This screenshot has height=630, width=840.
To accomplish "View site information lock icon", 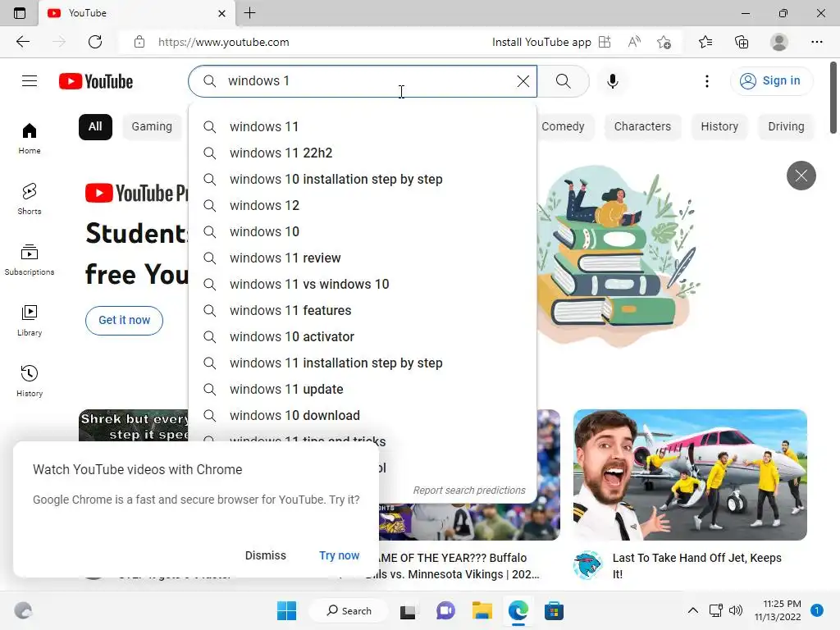I will tap(139, 42).
